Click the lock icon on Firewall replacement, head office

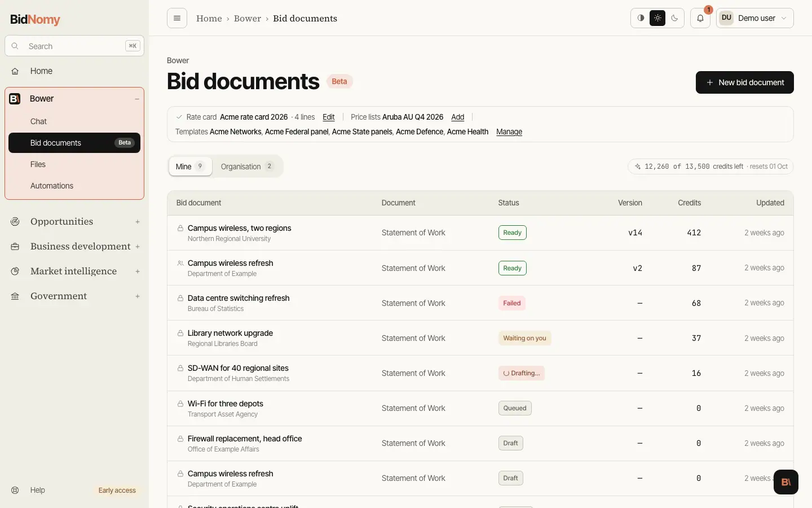(x=180, y=439)
